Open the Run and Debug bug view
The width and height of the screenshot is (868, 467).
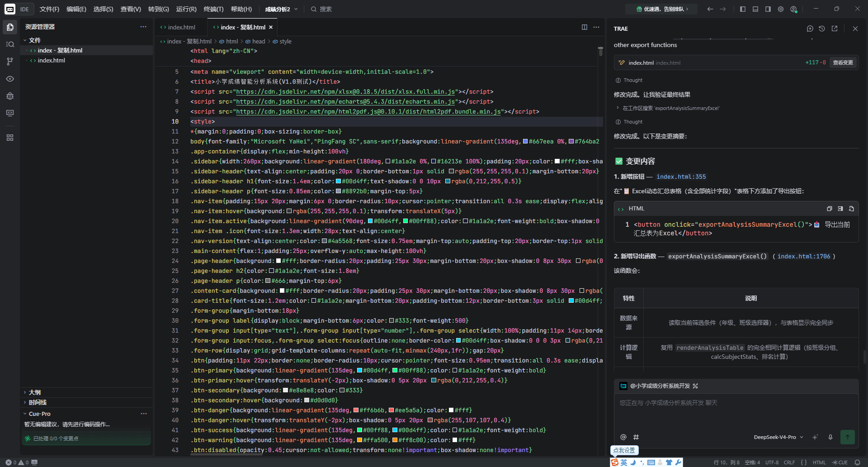pyautogui.click(x=10, y=96)
